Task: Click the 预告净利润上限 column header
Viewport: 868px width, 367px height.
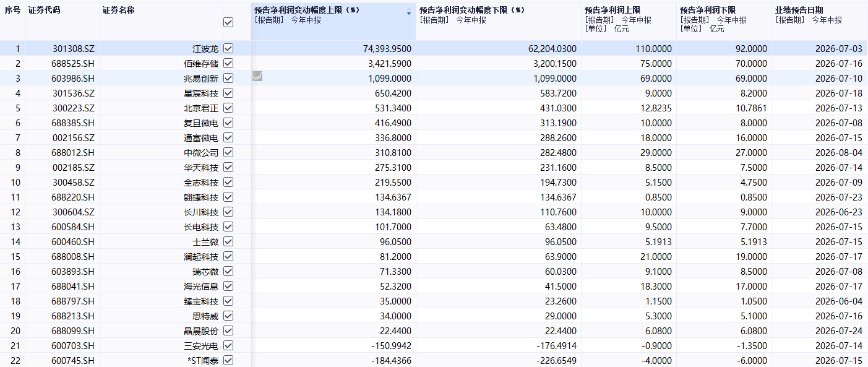Action: 612,11
